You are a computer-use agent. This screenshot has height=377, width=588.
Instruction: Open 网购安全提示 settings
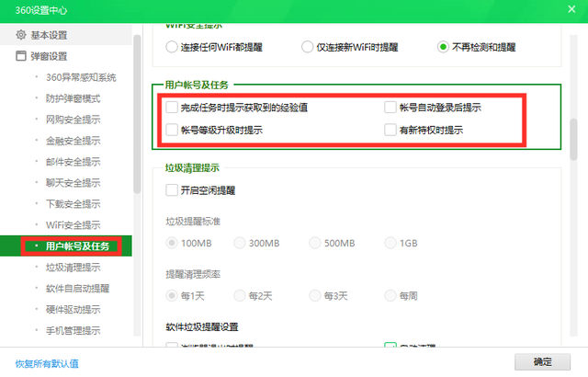point(73,120)
